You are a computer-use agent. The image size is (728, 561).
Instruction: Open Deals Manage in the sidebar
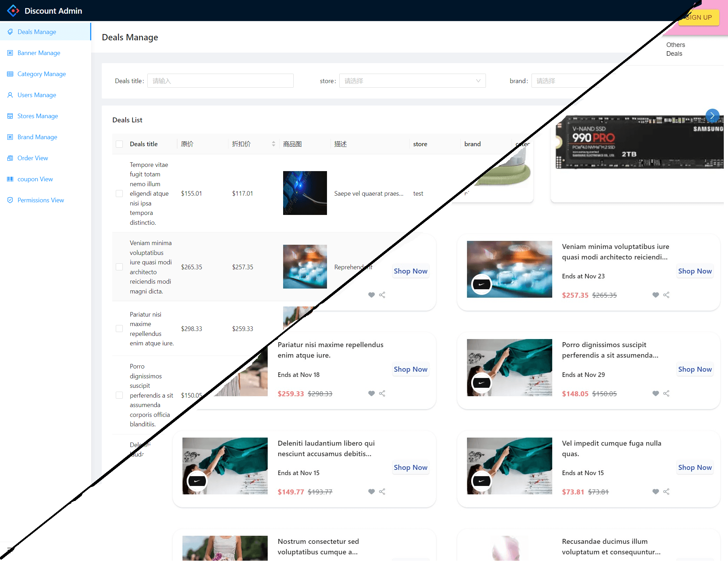(45, 32)
